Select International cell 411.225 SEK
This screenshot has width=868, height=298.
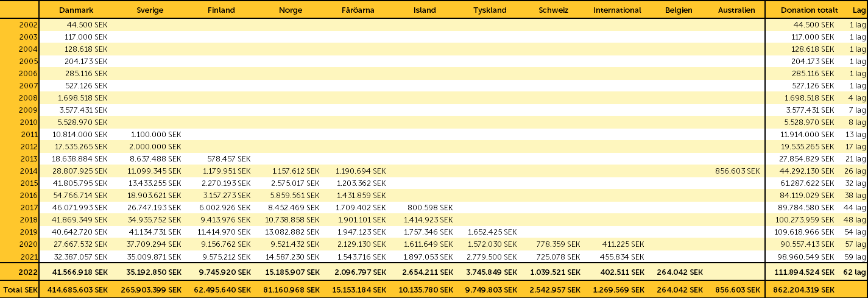coord(623,243)
